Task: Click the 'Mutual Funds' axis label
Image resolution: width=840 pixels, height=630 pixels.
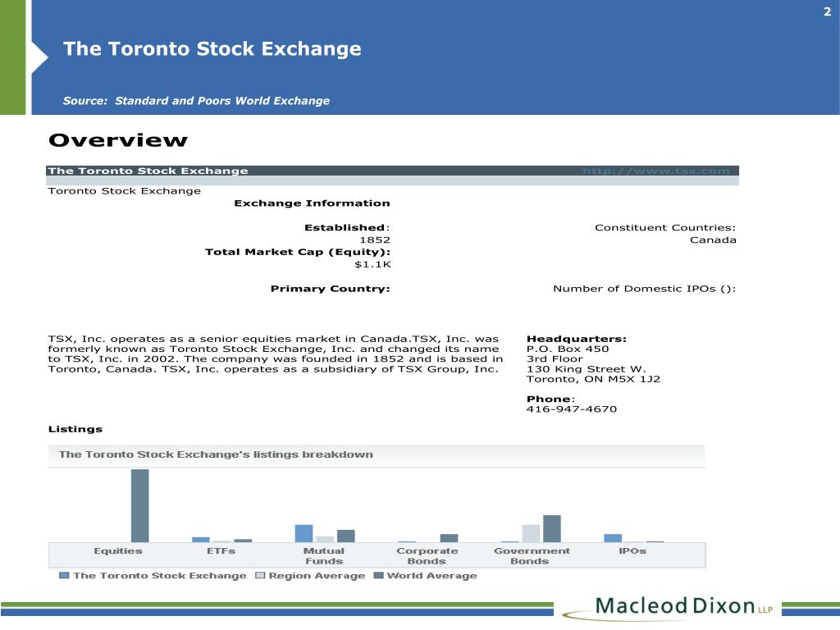Action: [323, 556]
